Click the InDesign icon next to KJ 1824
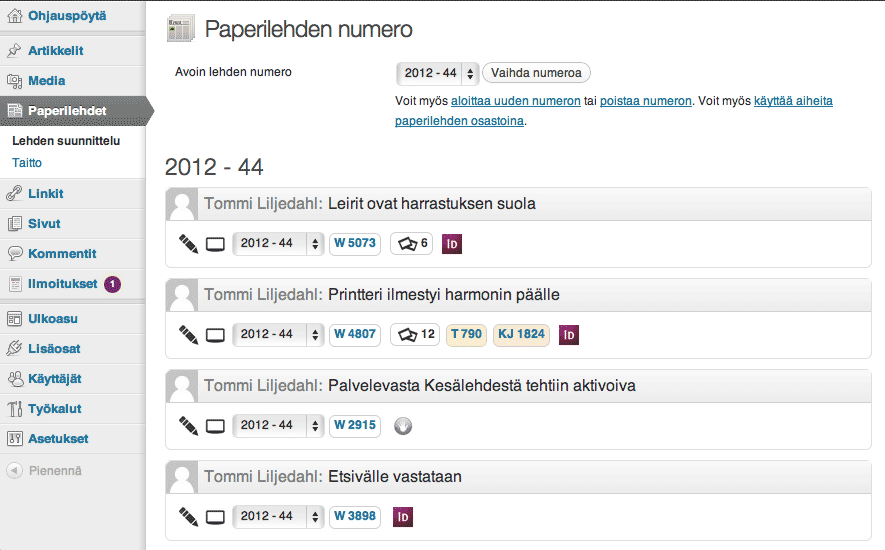885x550 pixels. [569, 335]
